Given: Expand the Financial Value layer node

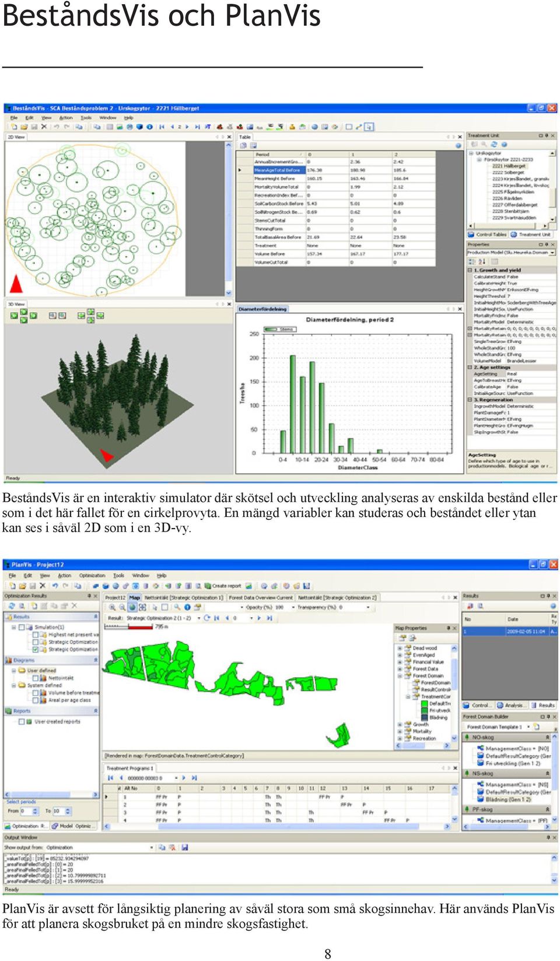Looking at the screenshot, I should [x=400, y=662].
